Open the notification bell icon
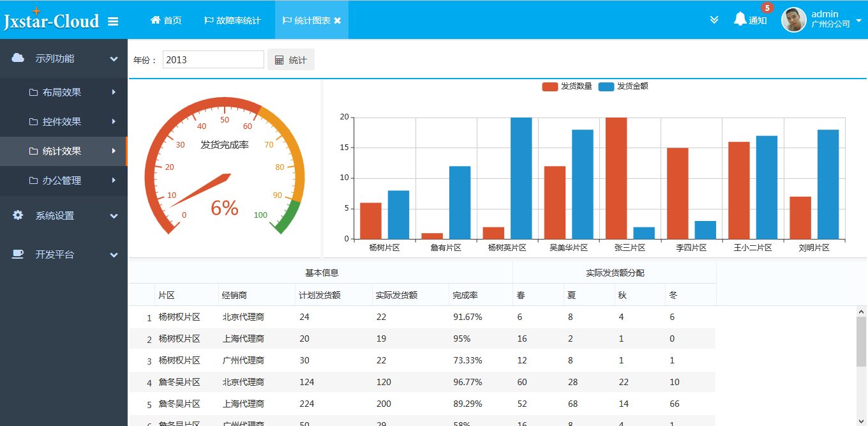The height and width of the screenshot is (426, 868). 740,19
